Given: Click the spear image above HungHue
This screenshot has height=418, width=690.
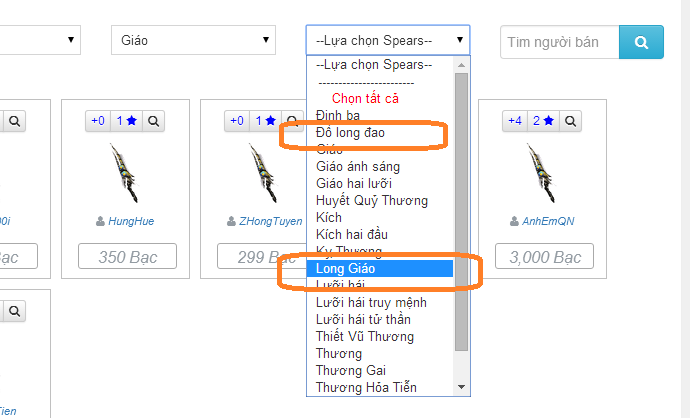Looking at the screenshot, I should point(125,172).
